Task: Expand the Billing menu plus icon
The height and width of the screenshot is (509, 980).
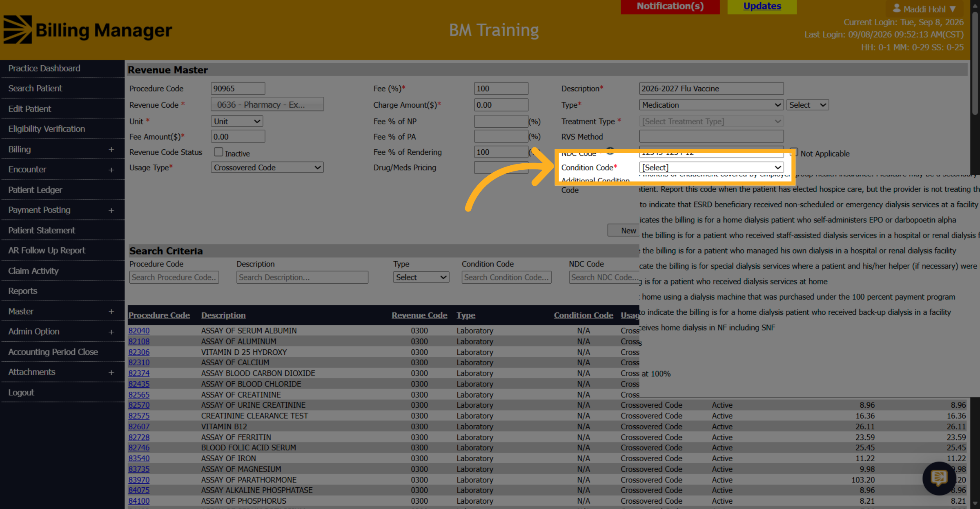Action: tap(111, 149)
